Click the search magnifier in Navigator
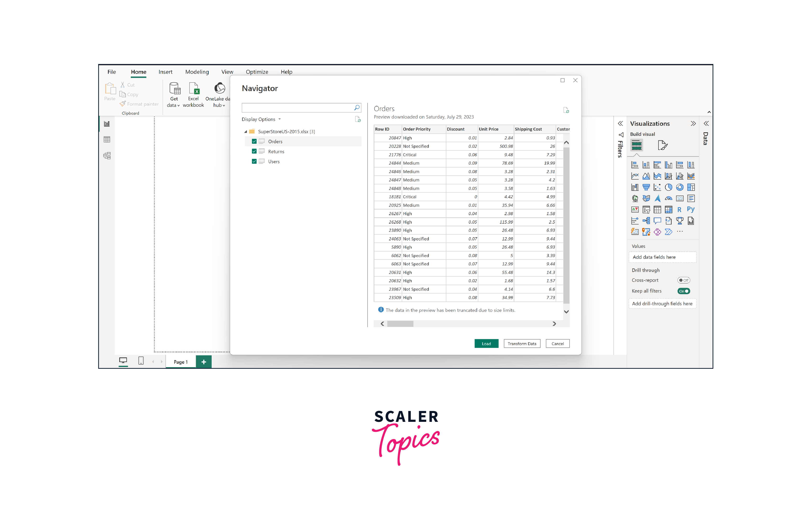This screenshot has width=812, height=515. (x=357, y=108)
